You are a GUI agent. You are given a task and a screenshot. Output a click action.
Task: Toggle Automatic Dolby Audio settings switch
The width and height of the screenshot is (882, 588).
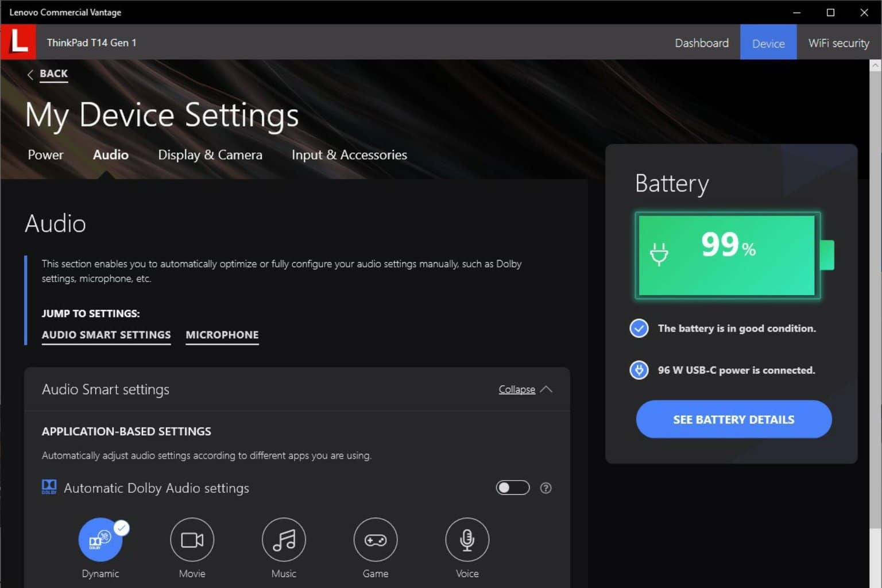pyautogui.click(x=513, y=488)
